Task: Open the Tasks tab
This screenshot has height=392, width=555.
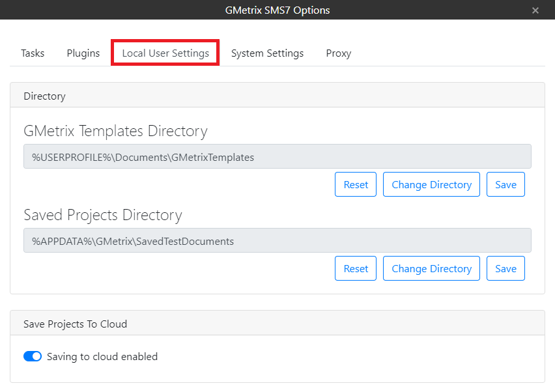Action: pos(33,53)
